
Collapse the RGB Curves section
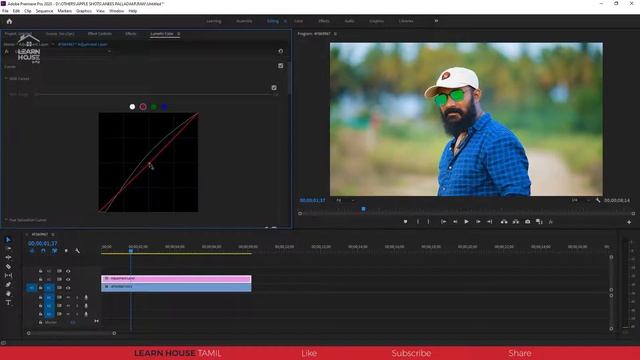[x=6, y=78]
